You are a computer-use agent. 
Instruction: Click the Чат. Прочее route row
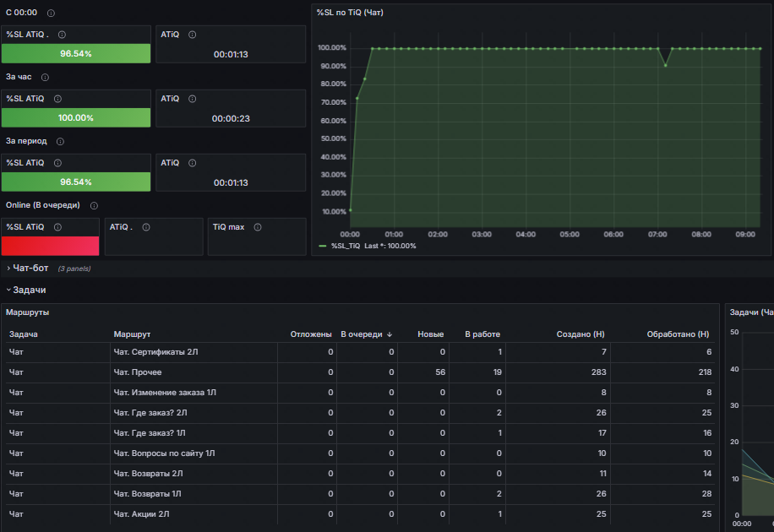[137, 372]
